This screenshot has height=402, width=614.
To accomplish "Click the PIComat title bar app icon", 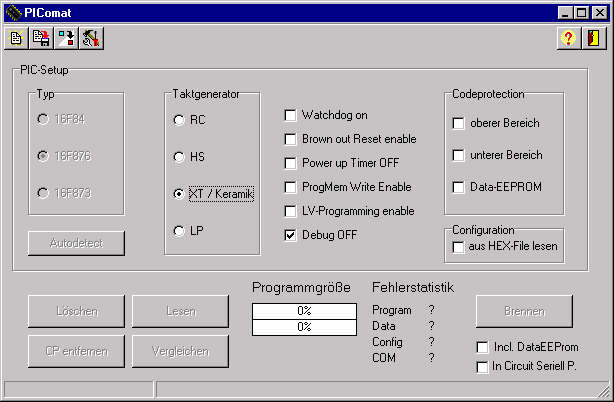I will (x=12, y=12).
